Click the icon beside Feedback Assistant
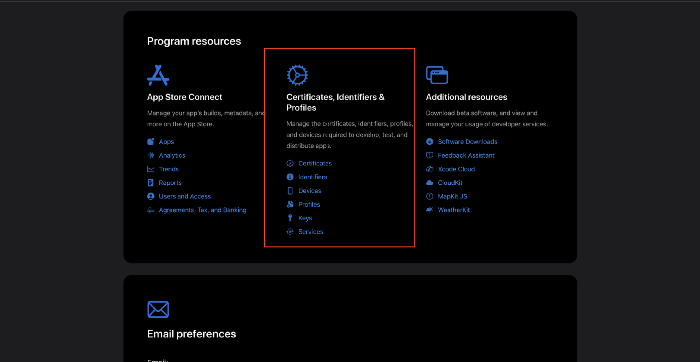 (x=429, y=155)
